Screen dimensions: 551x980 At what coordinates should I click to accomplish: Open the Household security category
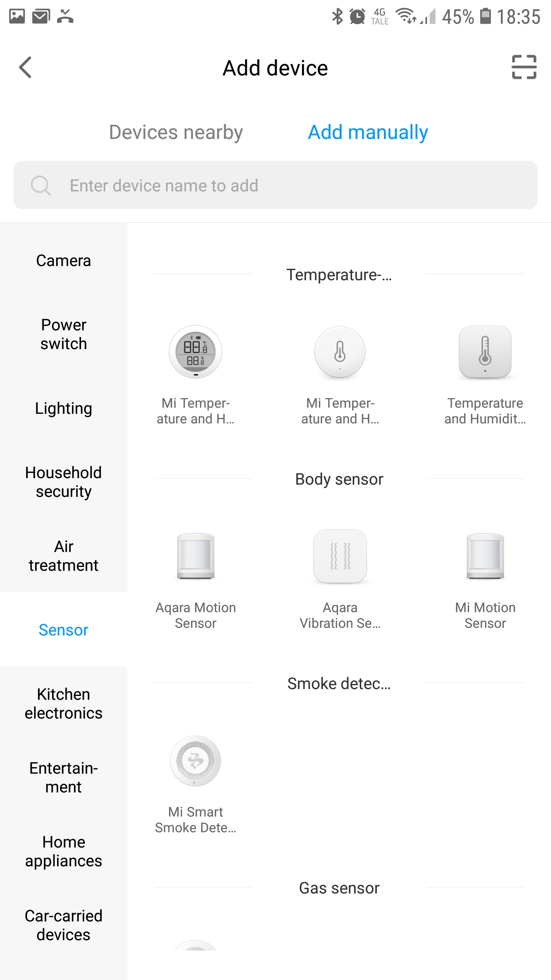64,482
